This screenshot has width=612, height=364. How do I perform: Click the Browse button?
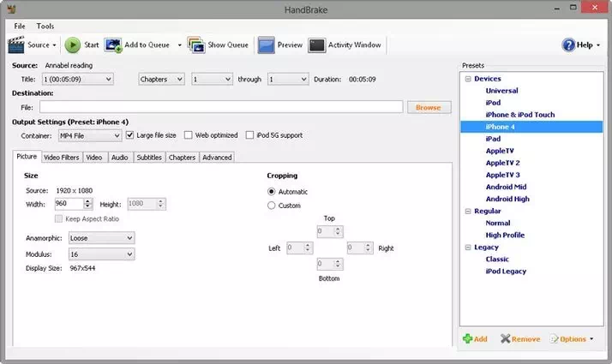[429, 107]
